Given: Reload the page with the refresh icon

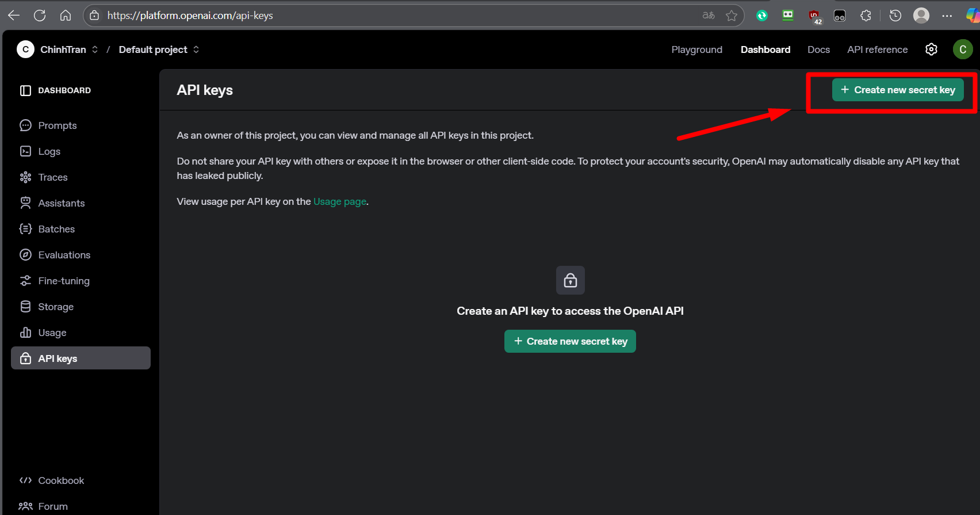Looking at the screenshot, I should pyautogui.click(x=40, y=16).
